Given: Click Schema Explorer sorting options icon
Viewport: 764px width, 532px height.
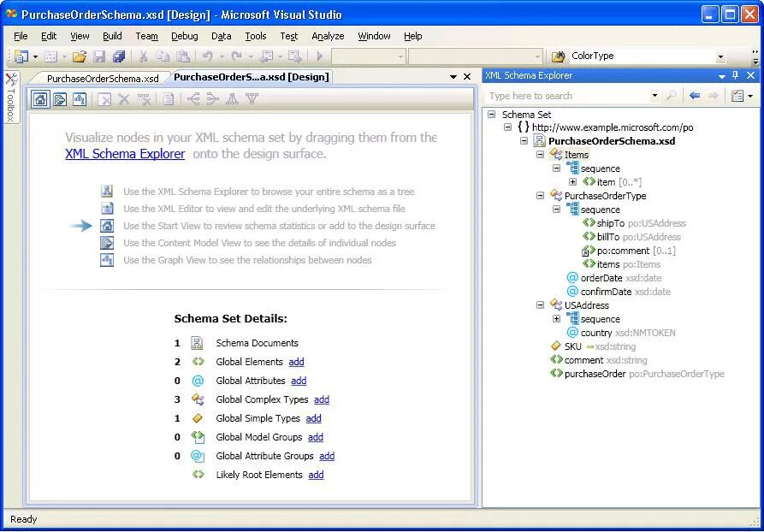Looking at the screenshot, I should pos(737,96).
